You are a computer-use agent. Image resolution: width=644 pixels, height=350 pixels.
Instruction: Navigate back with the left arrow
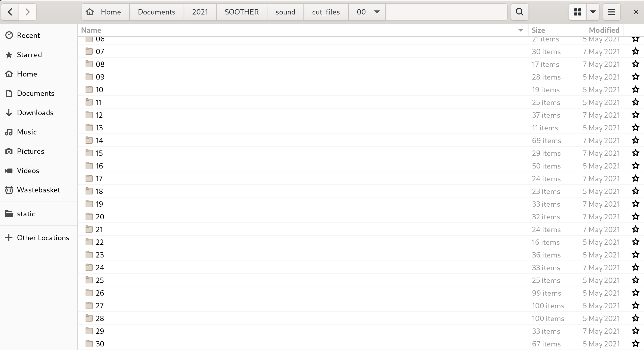[x=10, y=12]
